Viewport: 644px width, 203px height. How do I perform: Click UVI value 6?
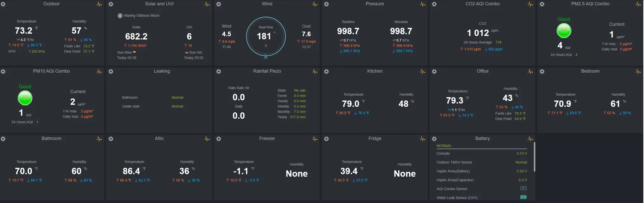click(189, 36)
